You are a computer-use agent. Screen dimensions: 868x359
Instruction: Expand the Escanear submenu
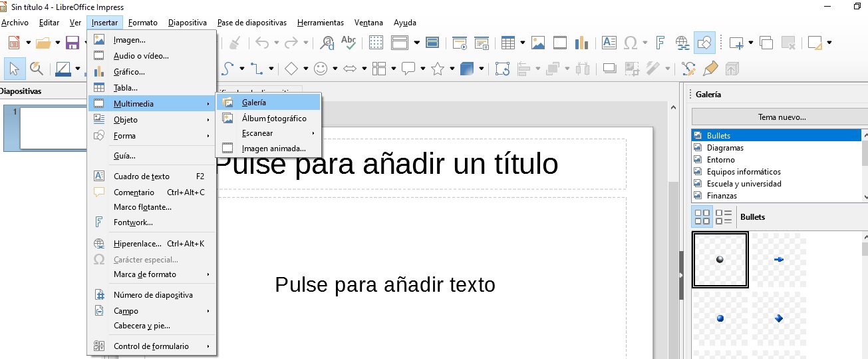[269, 133]
